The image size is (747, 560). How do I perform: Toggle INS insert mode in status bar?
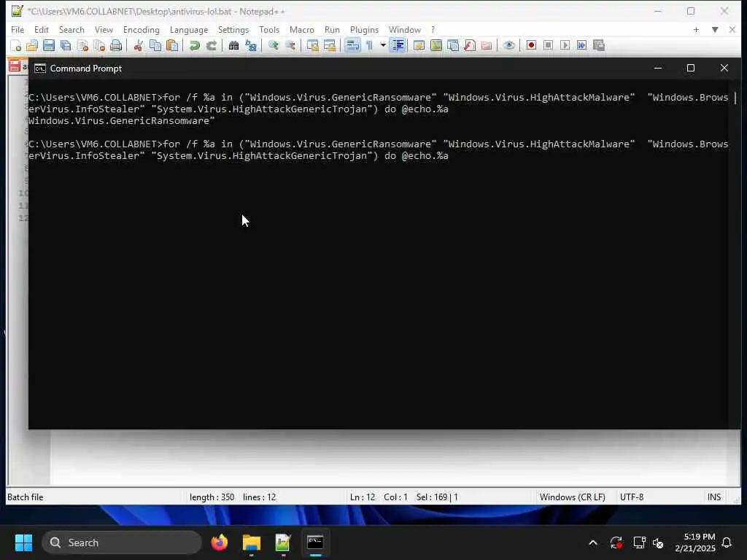click(x=714, y=497)
